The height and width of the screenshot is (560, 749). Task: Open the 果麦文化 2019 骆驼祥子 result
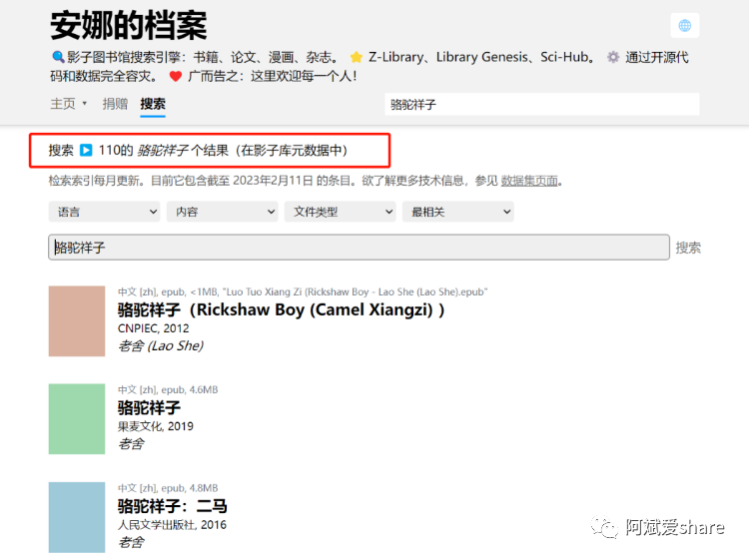coord(149,407)
